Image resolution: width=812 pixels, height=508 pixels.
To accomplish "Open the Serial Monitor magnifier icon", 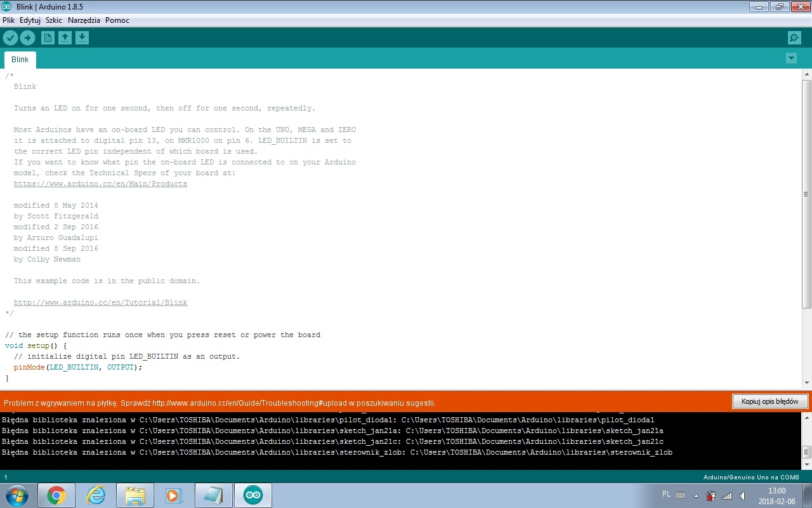I will coord(794,38).
